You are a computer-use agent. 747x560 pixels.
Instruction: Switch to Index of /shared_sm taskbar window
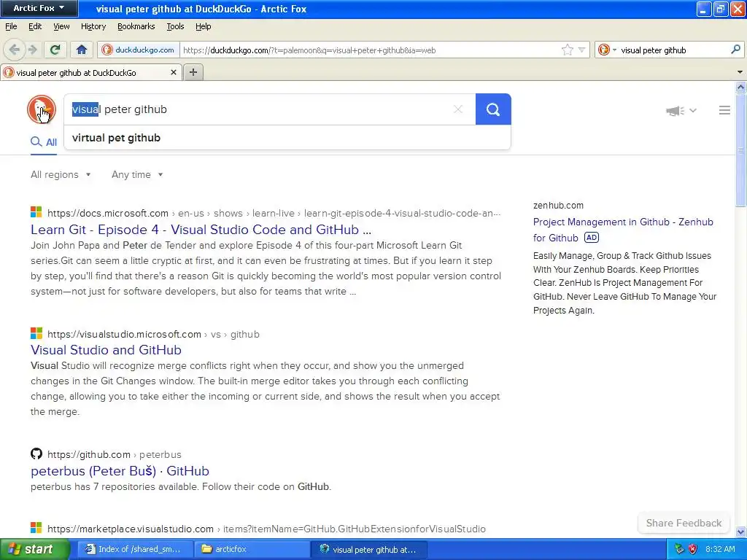pos(134,549)
